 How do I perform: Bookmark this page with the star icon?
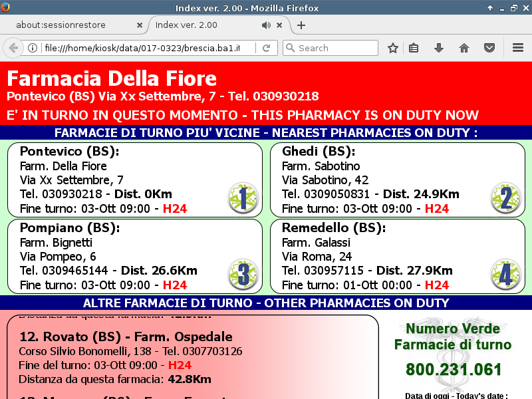click(x=393, y=48)
